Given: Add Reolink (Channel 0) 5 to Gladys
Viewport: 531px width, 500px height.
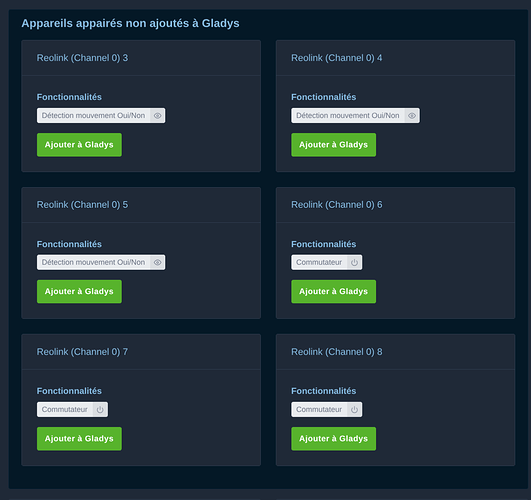Looking at the screenshot, I should pyautogui.click(x=79, y=291).
